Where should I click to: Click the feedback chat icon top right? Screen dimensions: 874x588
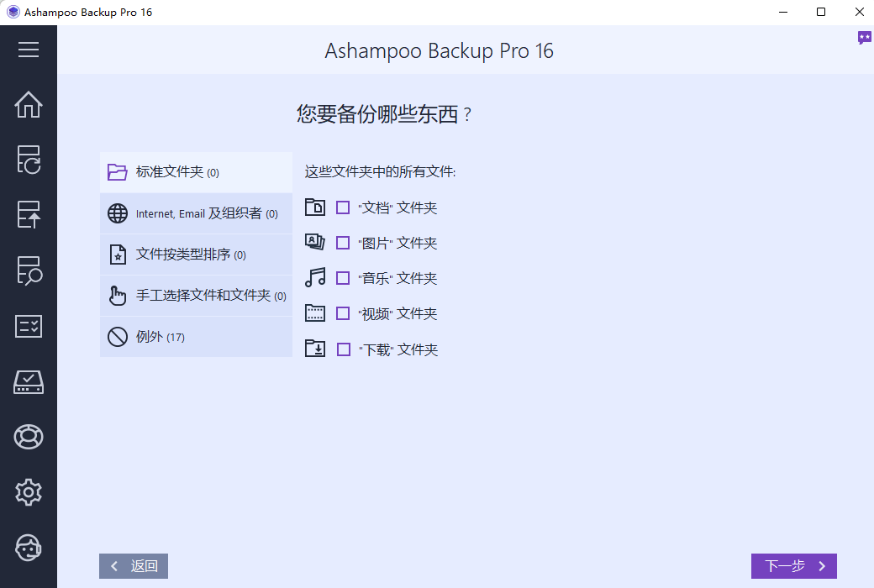pyautogui.click(x=864, y=38)
